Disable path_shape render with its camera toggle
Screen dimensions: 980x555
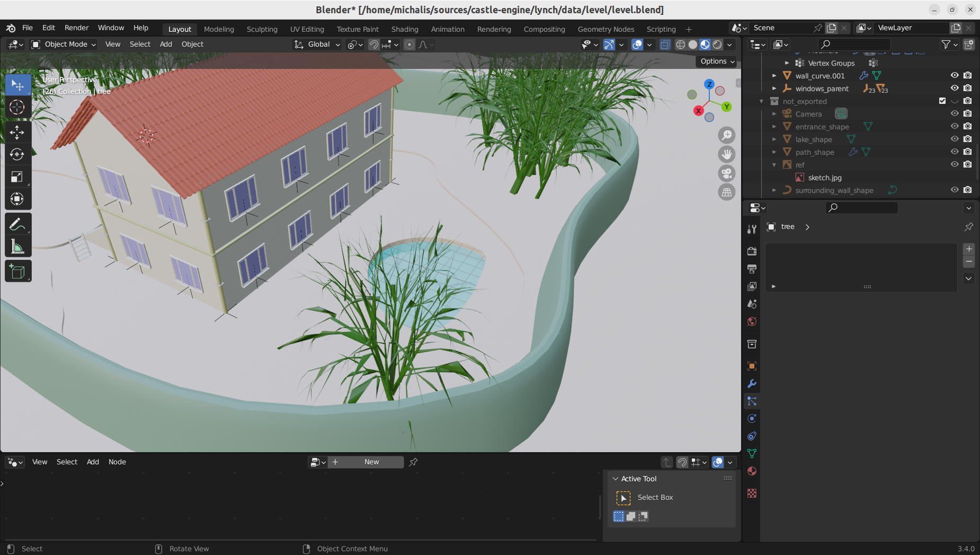click(968, 152)
